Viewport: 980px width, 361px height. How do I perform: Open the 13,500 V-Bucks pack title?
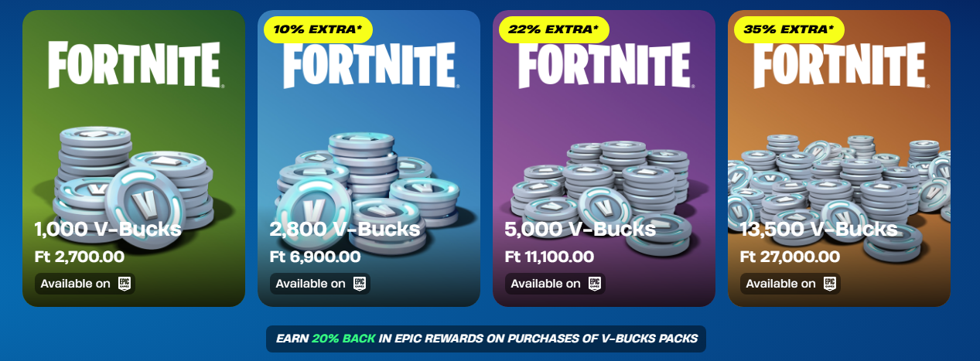point(819,230)
